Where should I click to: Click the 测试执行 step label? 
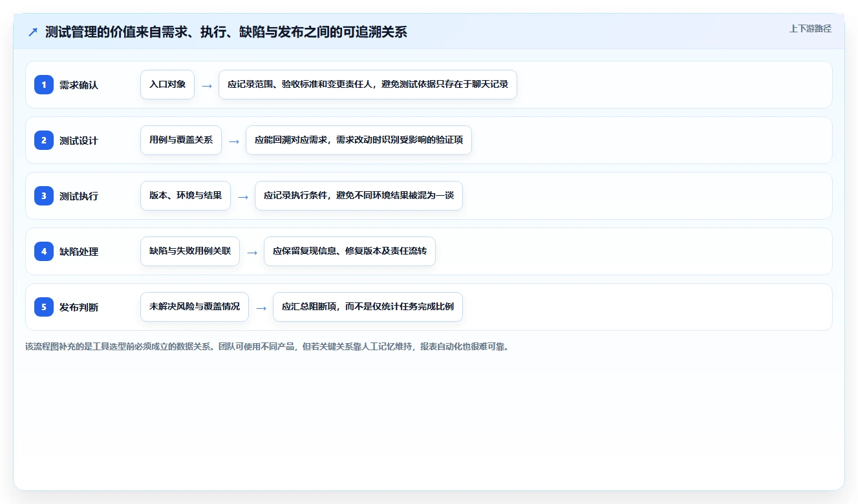pos(79,196)
